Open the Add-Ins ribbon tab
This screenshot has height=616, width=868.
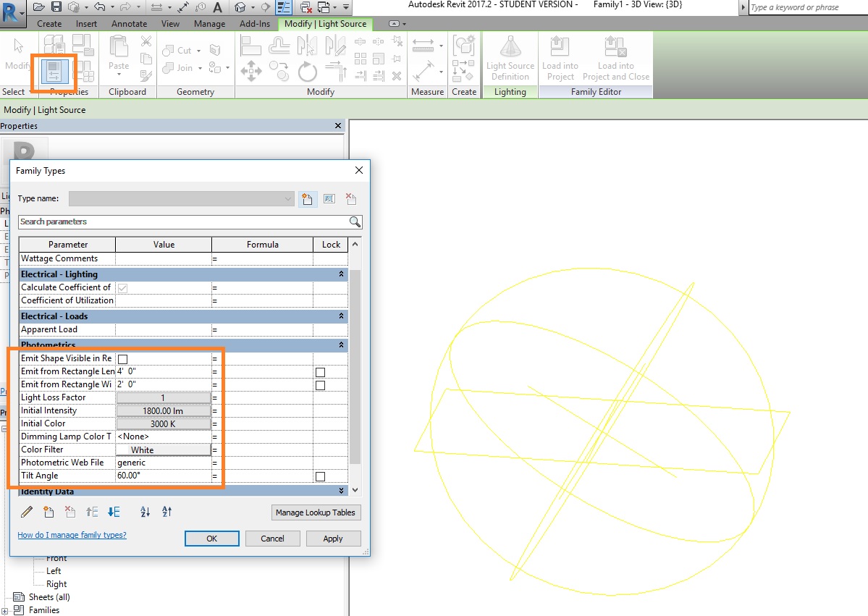[x=255, y=24]
